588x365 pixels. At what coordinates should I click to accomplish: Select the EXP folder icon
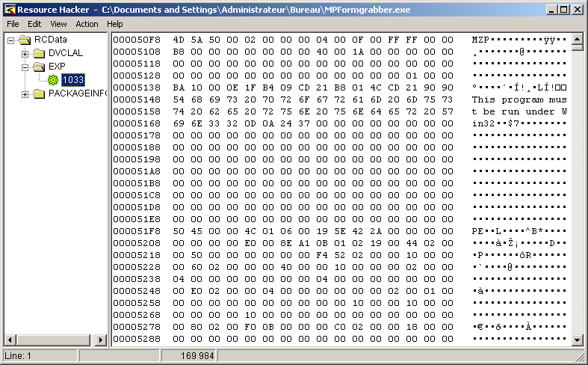39,67
